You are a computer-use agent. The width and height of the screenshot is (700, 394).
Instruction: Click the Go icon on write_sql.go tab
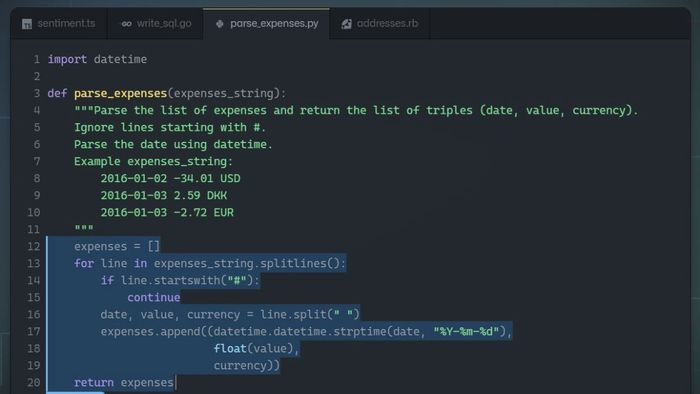tap(126, 24)
